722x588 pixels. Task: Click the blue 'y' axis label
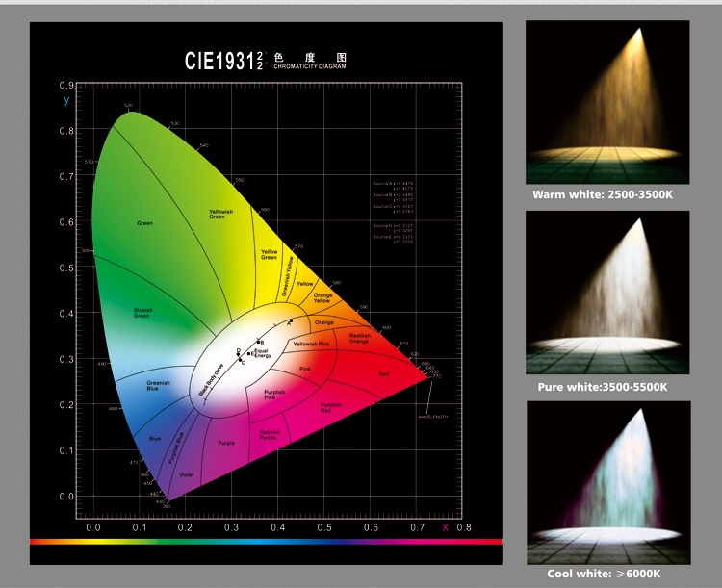[x=66, y=99]
